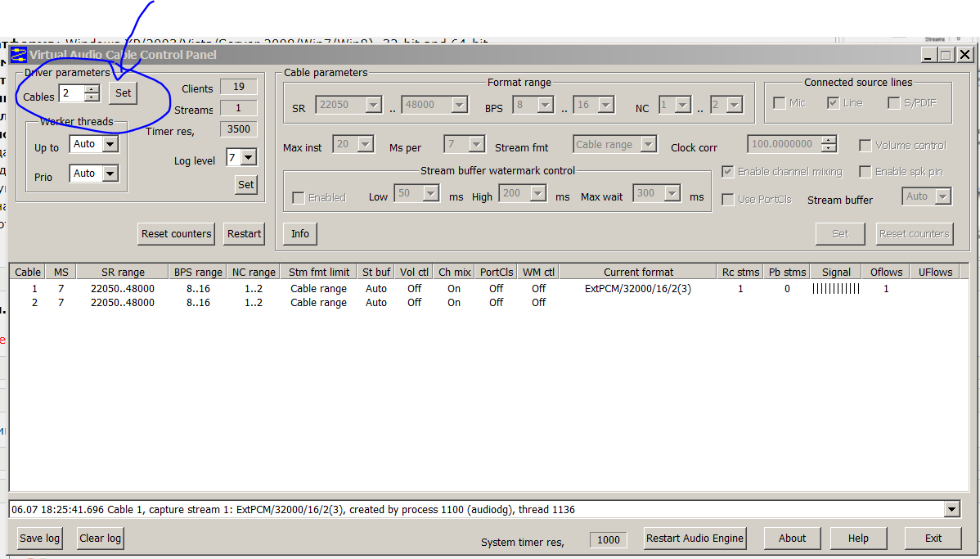Save the log with Save log
Screen dimensions: 980x559
coord(39,539)
